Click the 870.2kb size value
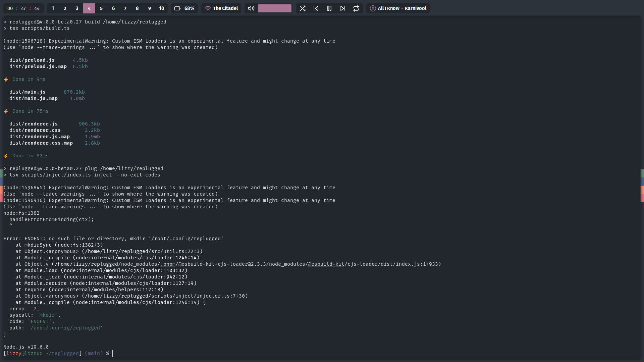 coord(74,92)
